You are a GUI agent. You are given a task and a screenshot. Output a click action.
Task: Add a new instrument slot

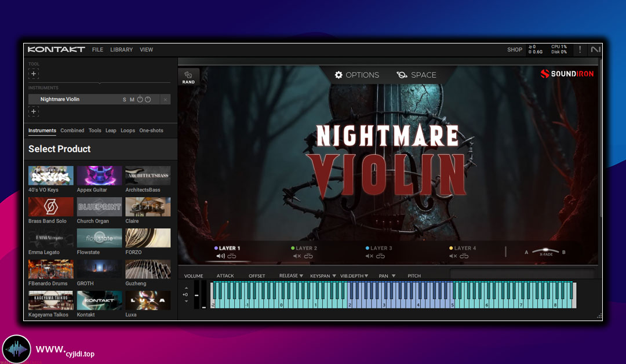point(34,111)
